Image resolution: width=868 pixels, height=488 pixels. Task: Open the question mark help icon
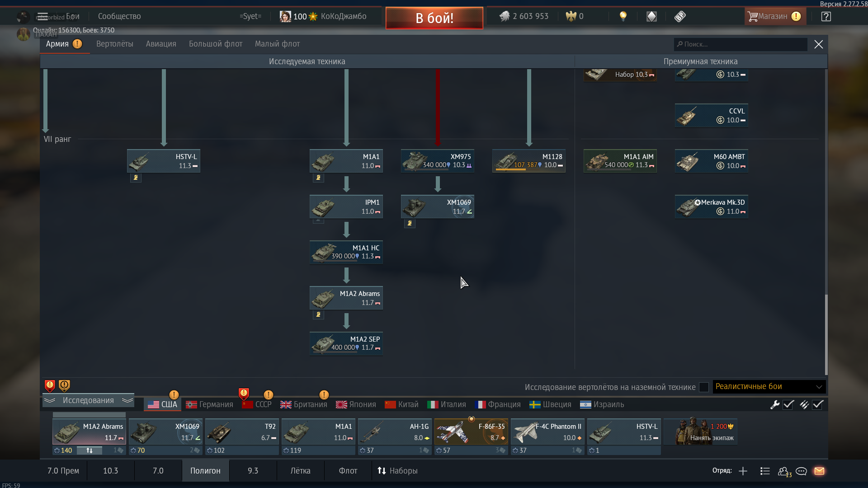[826, 16]
